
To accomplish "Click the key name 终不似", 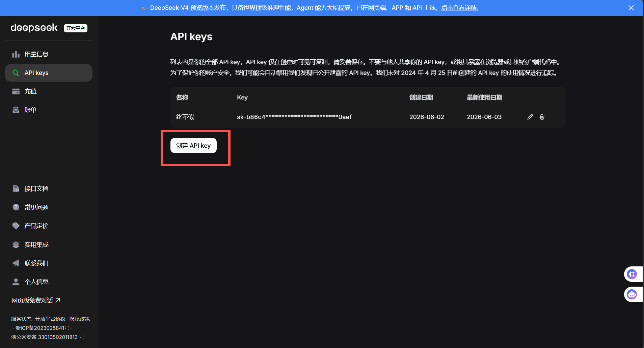I will click(x=185, y=117).
